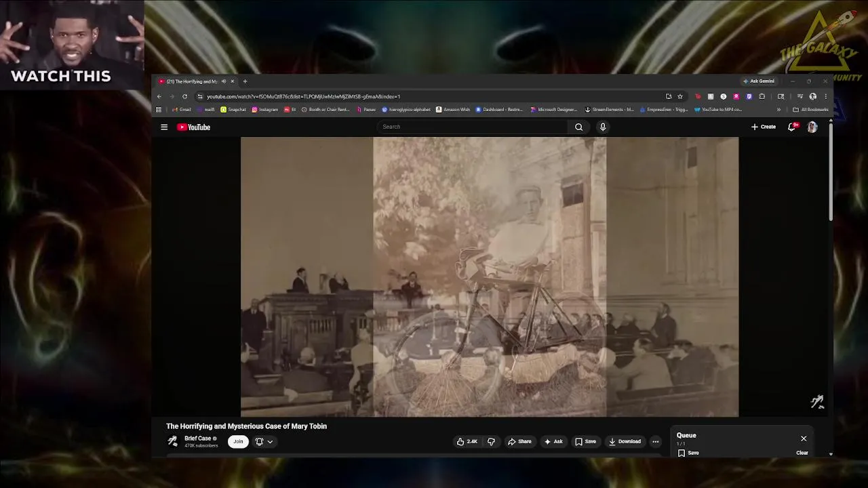The height and width of the screenshot is (488, 868).
Task: Click the Search tabs icon in toolbar
Action: [x=781, y=96]
